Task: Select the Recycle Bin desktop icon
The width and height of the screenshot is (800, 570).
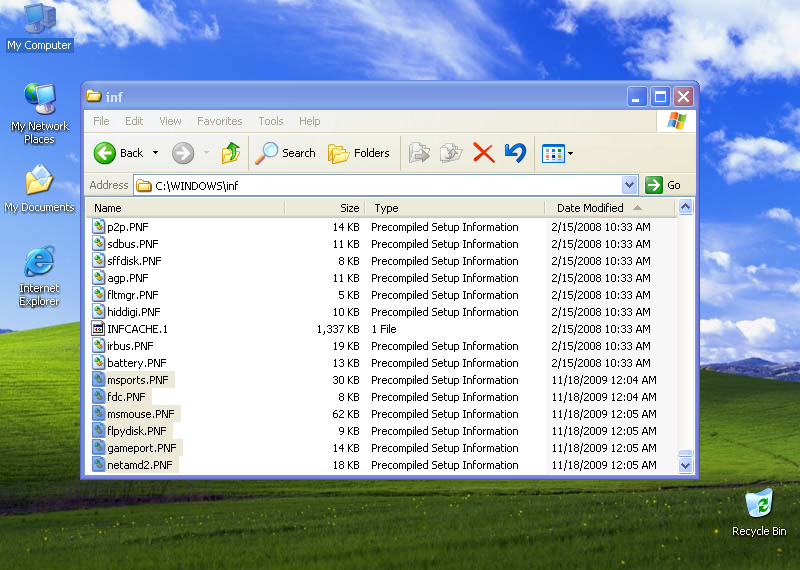Action: [x=759, y=512]
